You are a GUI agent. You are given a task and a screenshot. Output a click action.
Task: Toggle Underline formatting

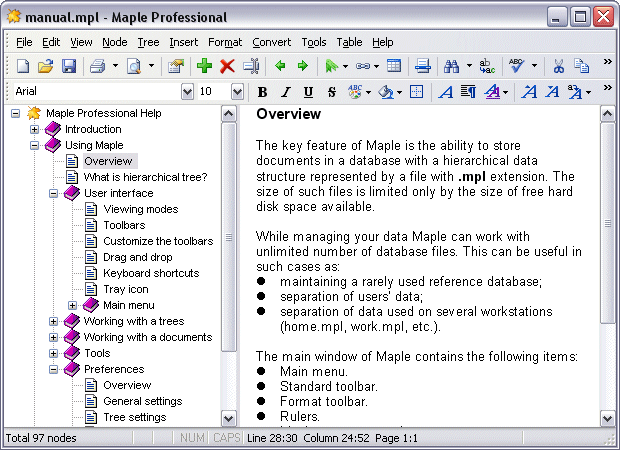pos(308,92)
